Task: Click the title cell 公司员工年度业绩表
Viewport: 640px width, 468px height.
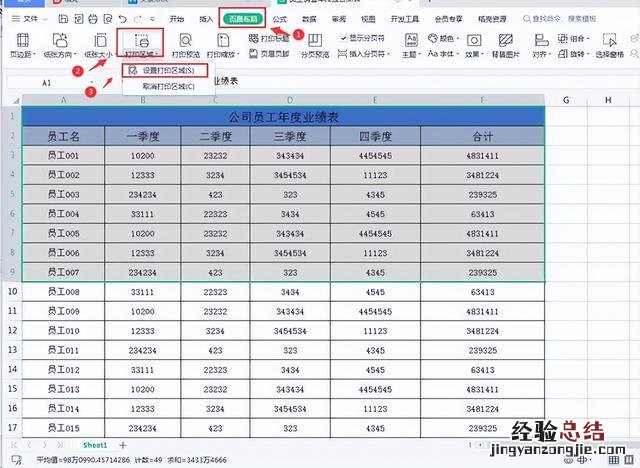Action: click(x=283, y=117)
